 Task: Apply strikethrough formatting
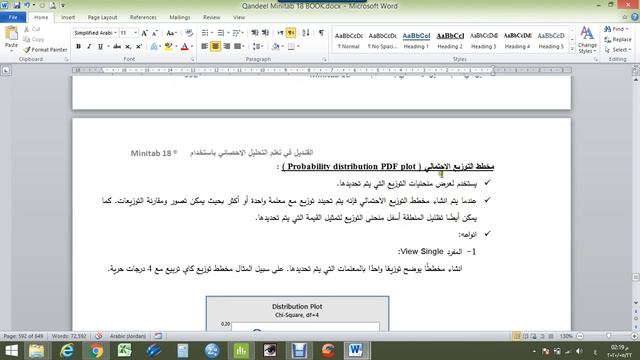tap(117, 47)
